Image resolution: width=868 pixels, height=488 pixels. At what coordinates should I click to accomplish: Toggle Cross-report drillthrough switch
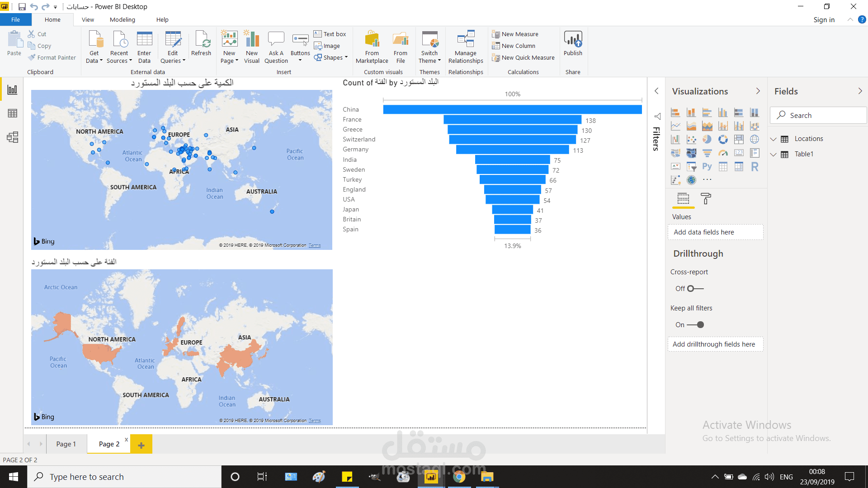[x=695, y=289]
